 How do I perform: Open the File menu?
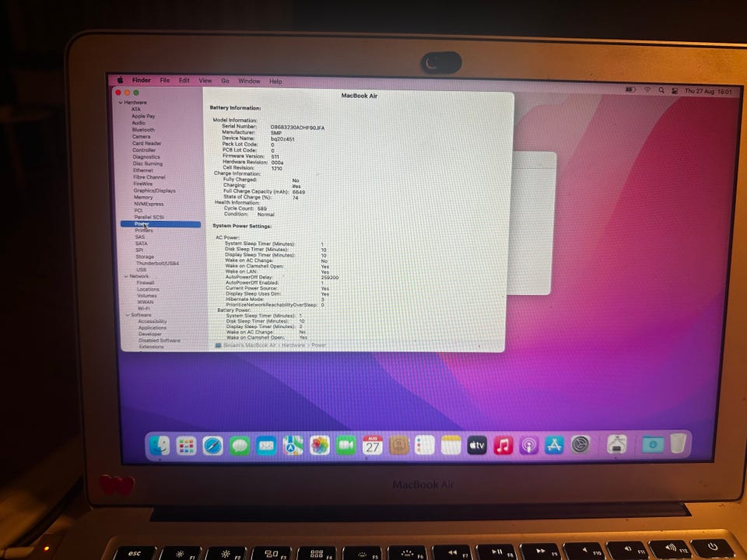pyautogui.click(x=165, y=80)
